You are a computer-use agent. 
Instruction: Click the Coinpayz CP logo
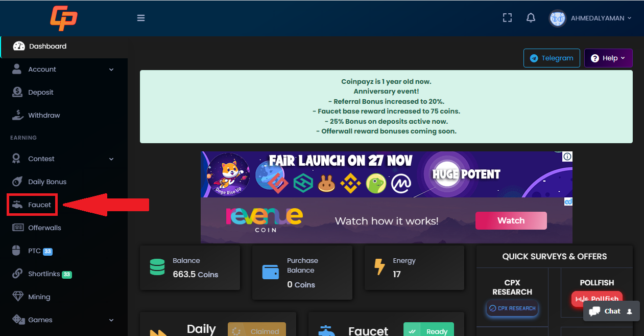(x=64, y=18)
